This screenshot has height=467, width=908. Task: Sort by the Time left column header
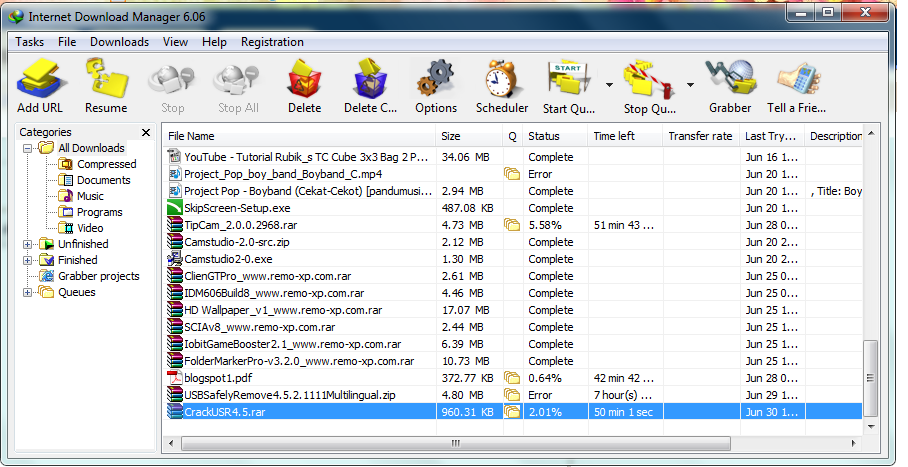[625, 136]
